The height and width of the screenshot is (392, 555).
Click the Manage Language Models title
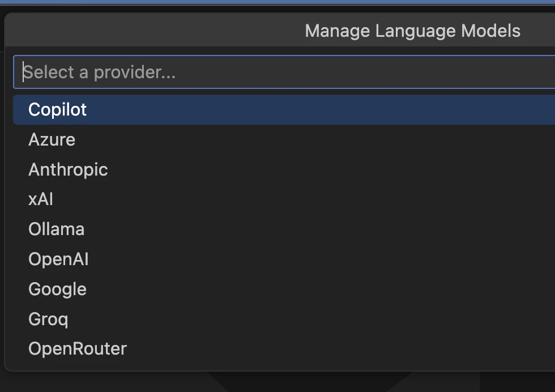(412, 31)
